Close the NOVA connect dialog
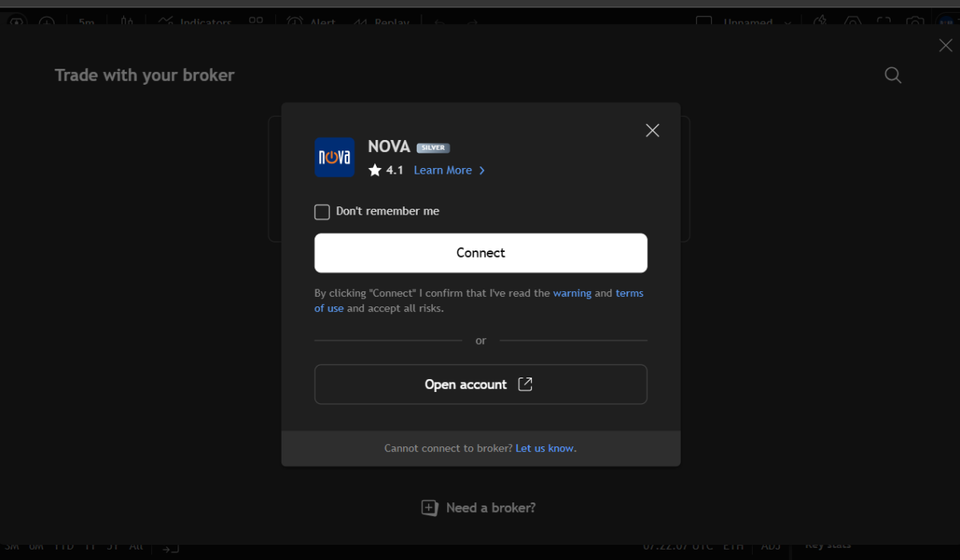 click(x=653, y=130)
